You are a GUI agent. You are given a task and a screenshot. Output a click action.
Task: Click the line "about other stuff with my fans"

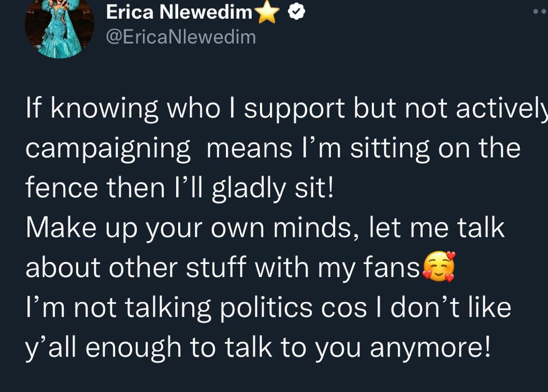point(223,268)
